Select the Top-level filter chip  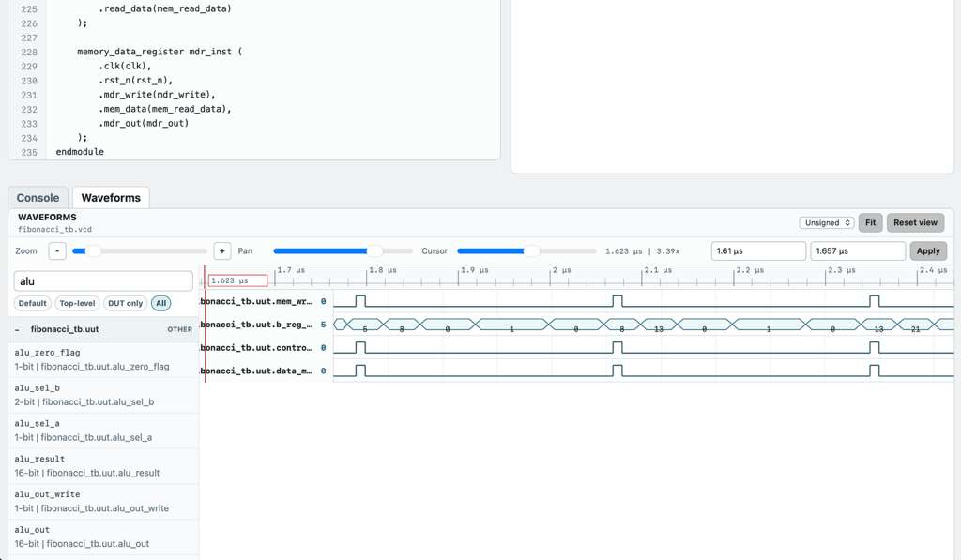tap(77, 303)
